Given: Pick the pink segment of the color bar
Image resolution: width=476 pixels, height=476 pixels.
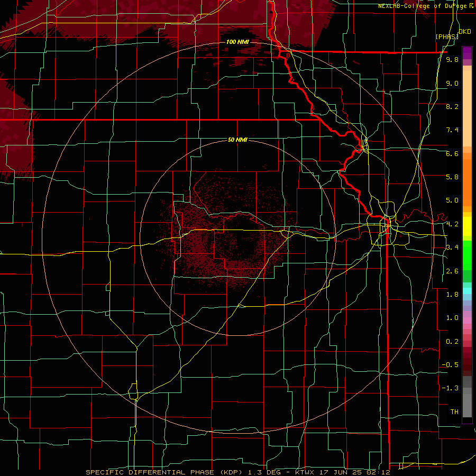Looking at the screenshot, I should [x=467, y=321].
